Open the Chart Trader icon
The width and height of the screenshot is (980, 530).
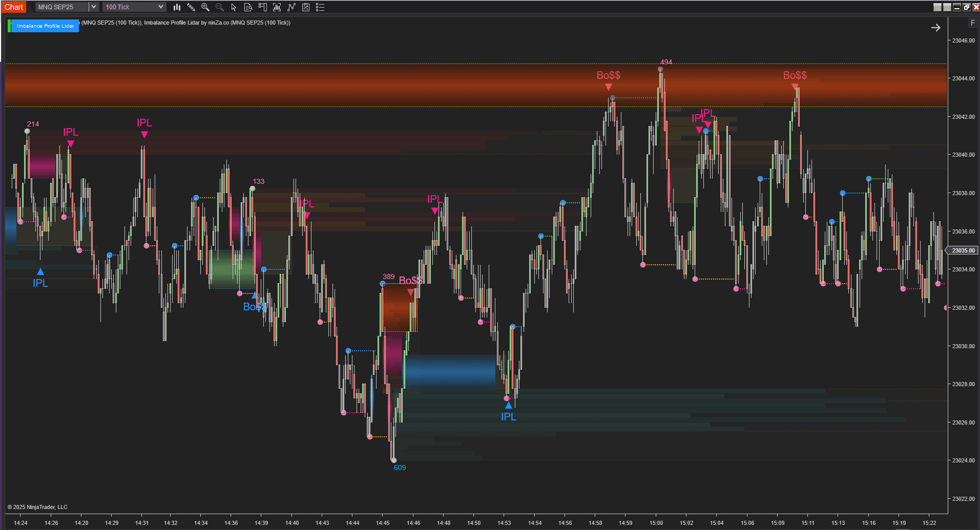pos(263,7)
